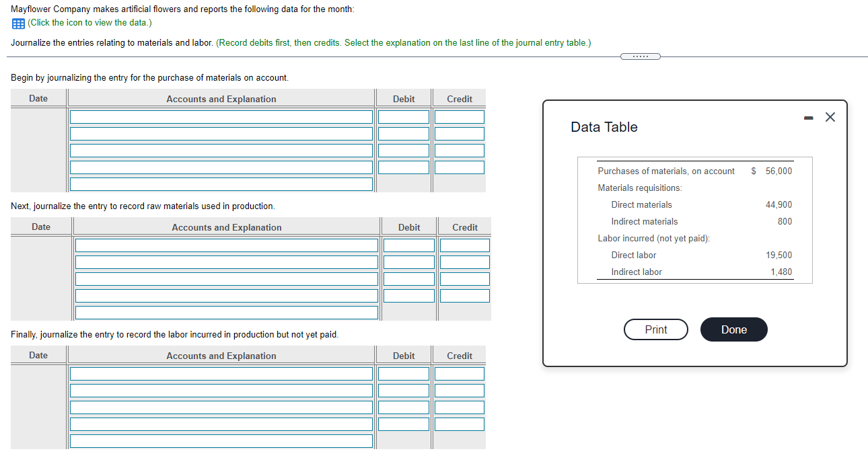Click the Date header in raw materials used table
868x474 pixels.
coord(41,227)
